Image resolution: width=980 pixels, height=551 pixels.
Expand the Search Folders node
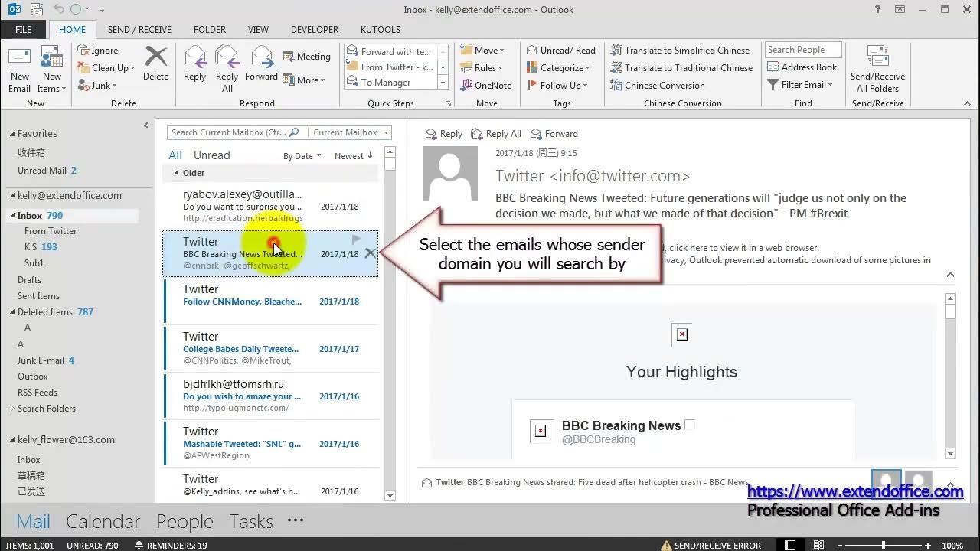click(12, 409)
